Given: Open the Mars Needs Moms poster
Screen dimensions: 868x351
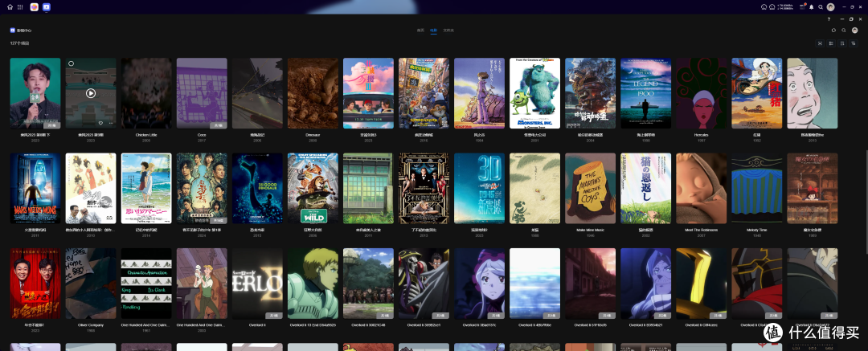Looking at the screenshot, I should click(35, 188).
